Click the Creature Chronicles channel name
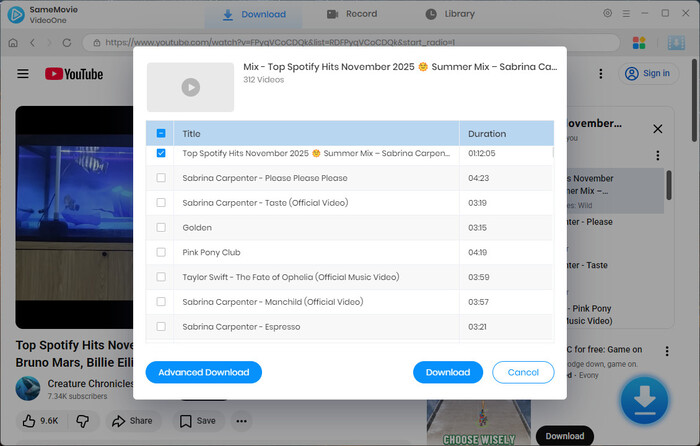The height and width of the screenshot is (446, 700). coord(90,383)
